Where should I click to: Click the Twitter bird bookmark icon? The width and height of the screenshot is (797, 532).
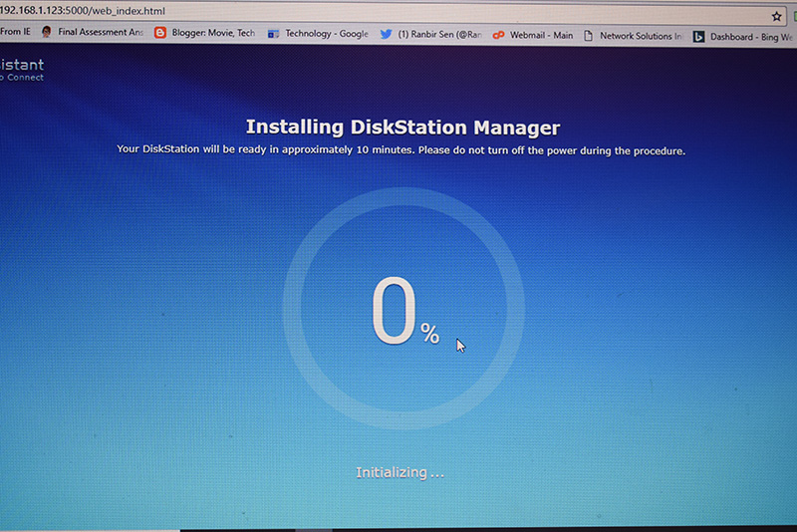[x=386, y=34]
